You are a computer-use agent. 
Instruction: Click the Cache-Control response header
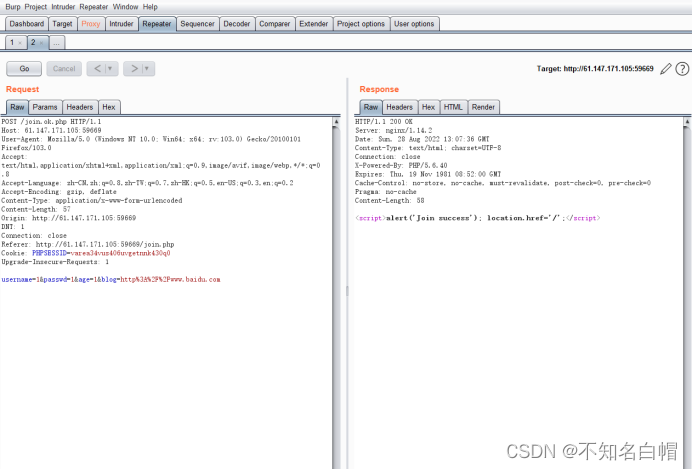pos(503,183)
